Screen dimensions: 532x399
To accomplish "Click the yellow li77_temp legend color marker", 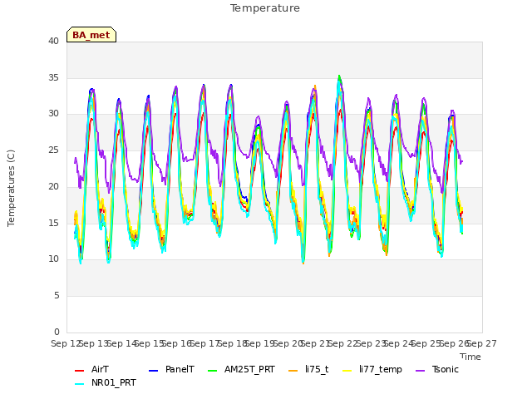I will [347, 371].
